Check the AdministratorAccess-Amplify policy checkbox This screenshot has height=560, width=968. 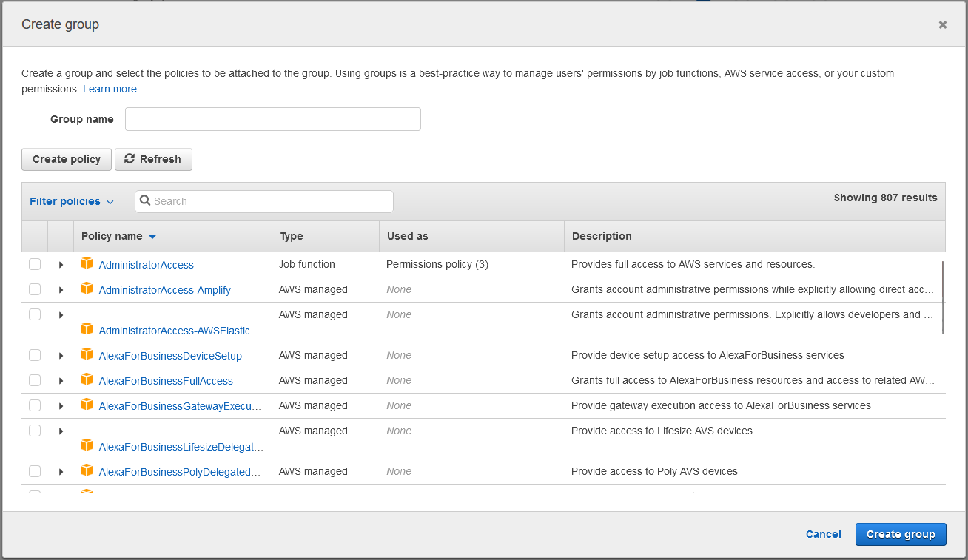(x=35, y=289)
